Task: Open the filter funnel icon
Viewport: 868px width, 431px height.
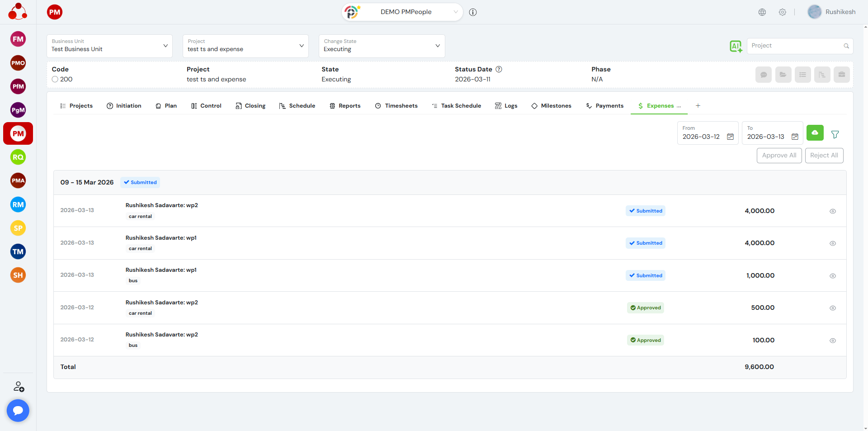Action: (x=835, y=134)
